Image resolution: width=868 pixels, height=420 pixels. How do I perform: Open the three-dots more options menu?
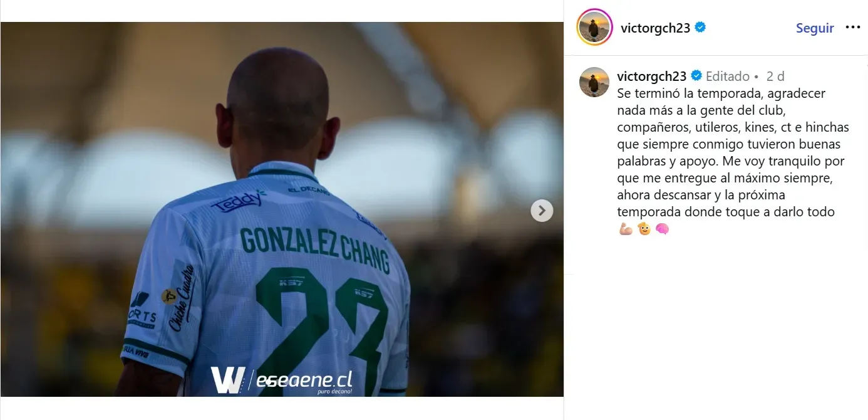[x=852, y=28]
